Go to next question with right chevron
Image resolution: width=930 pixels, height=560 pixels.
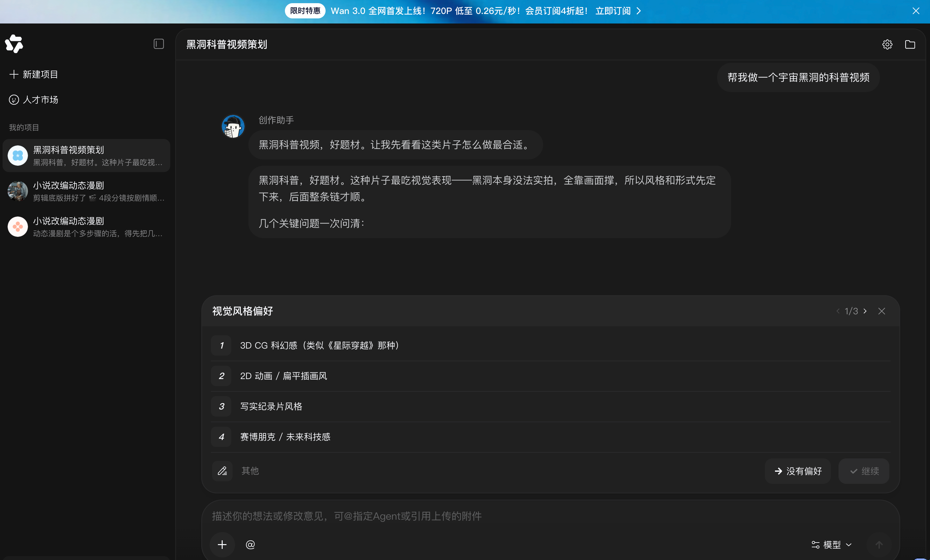[x=865, y=311]
